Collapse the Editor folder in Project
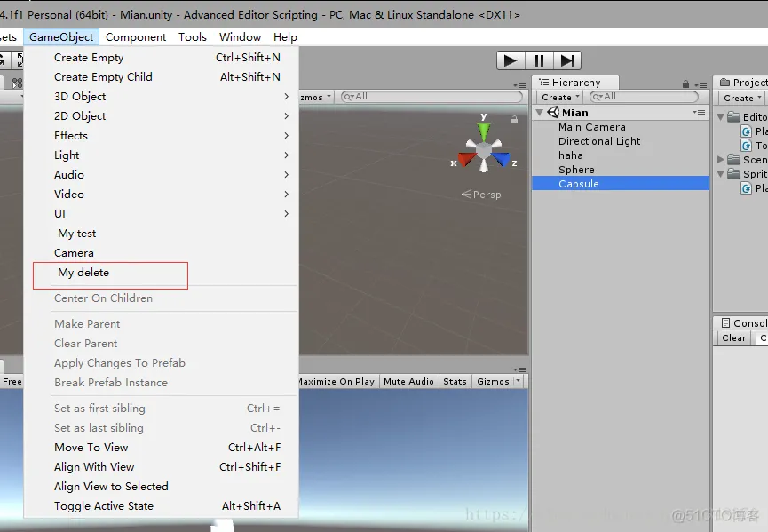768x532 pixels. (720, 117)
